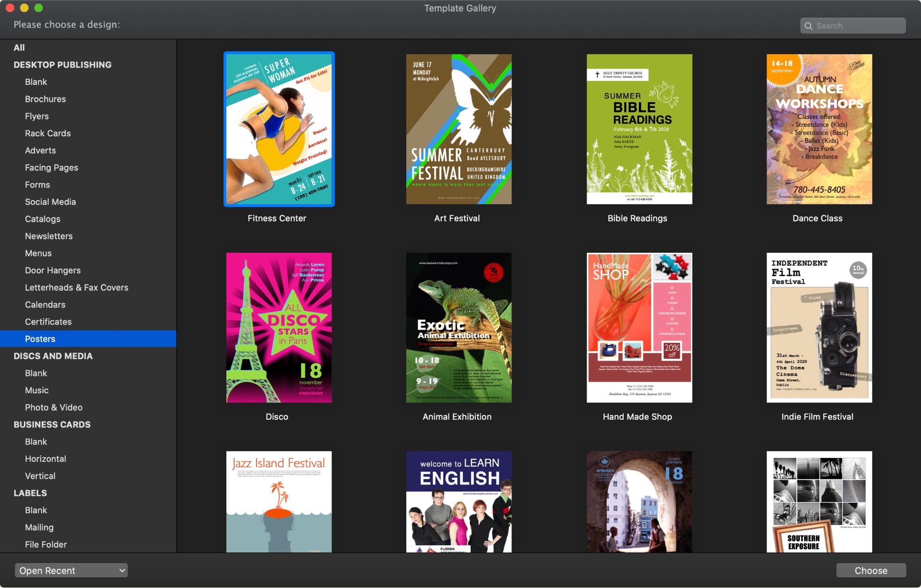Viewport: 921px width, 588px height.
Task: Open Letterheads & Fax Covers category
Action: tap(77, 287)
